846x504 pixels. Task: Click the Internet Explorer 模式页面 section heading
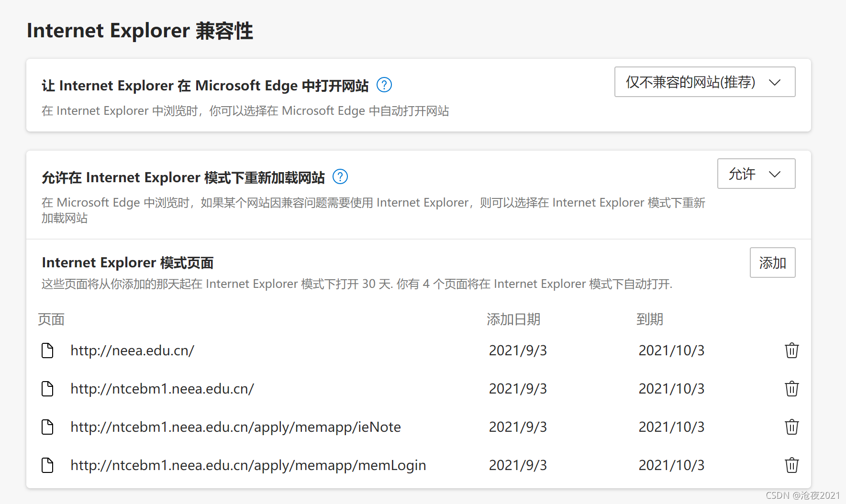point(128,263)
